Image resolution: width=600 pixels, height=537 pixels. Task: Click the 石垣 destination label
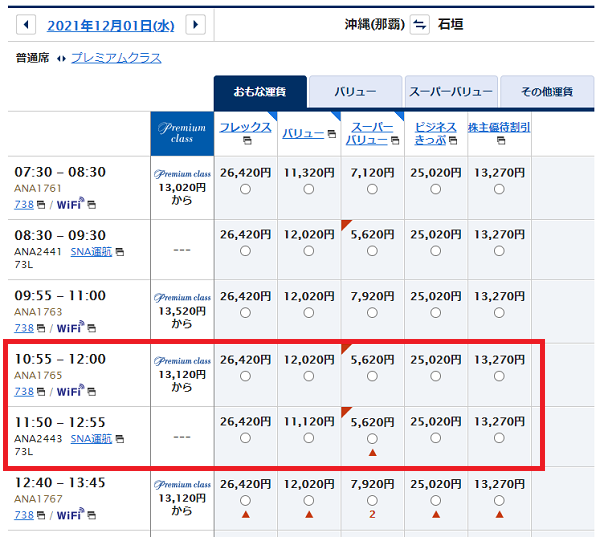[450, 25]
